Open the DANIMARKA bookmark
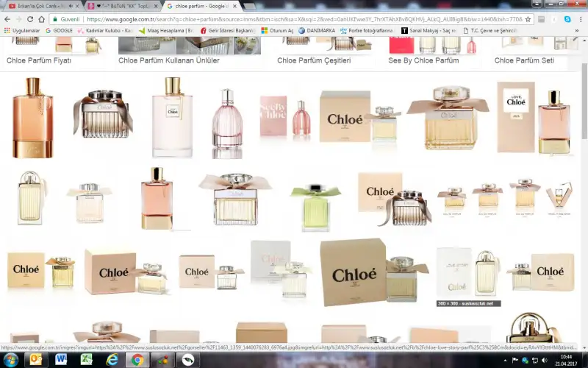 point(317,30)
